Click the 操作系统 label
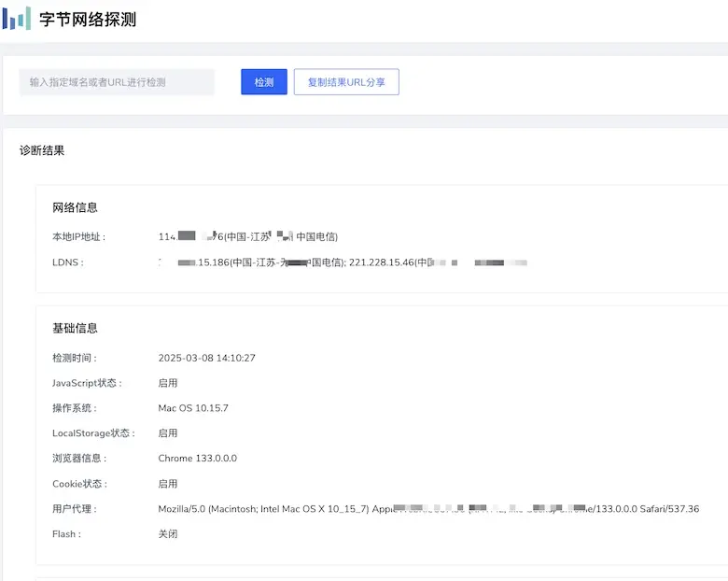The height and width of the screenshot is (581, 728). click(75, 408)
